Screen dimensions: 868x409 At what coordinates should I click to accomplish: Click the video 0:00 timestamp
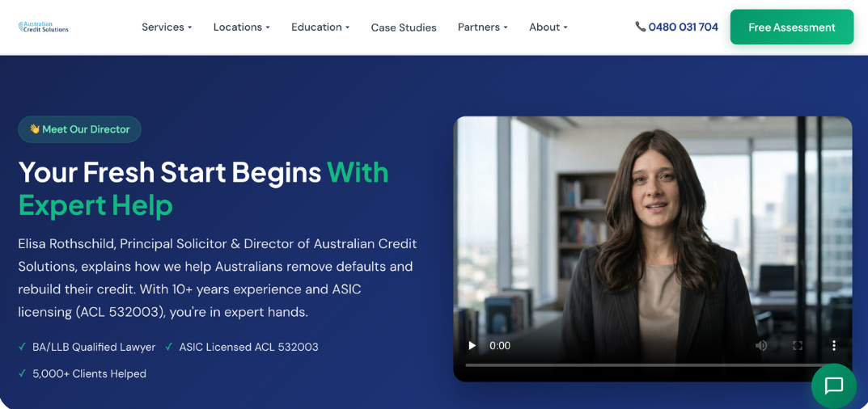[x=500, y=345]
